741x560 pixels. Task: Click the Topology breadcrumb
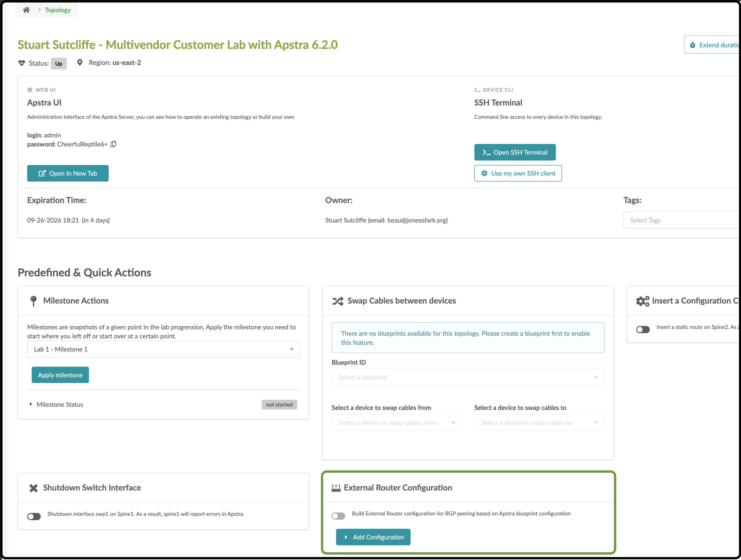pyautogui.click(x=58, y=10)
